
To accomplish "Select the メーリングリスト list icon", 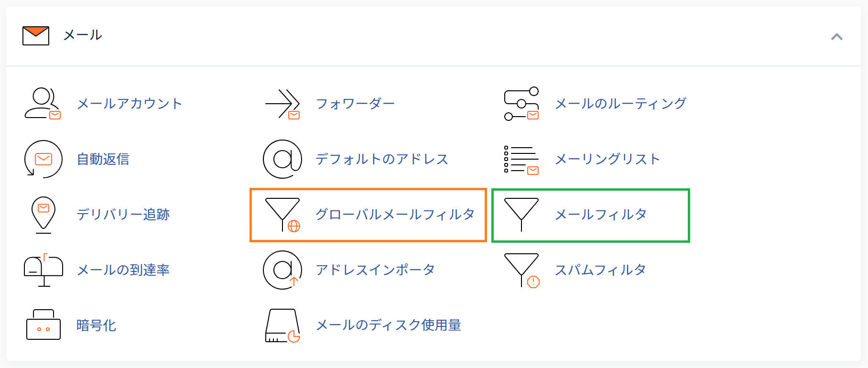I will point(521,160).
